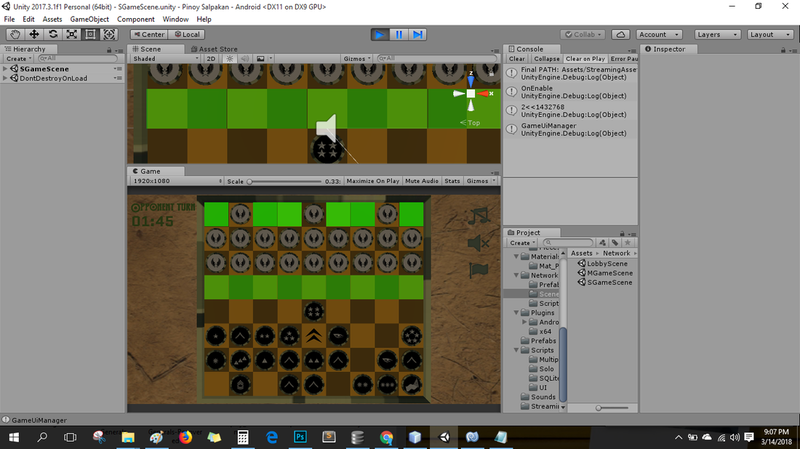Screen dimensions: 800x449
Task: Open the Assets menu
Action: coord(52,19)
